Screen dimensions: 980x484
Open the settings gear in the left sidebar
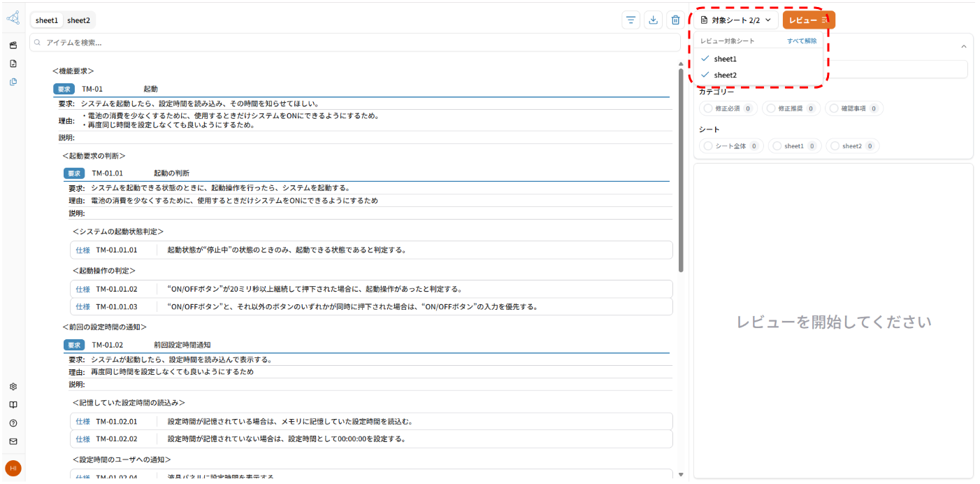[13, 386]
